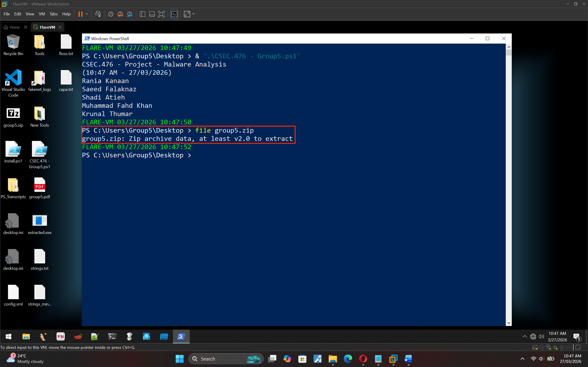The image size is (588, 367).
Task: Expand the stretch guest dropdown arrow
Action: tap(193, 14)
